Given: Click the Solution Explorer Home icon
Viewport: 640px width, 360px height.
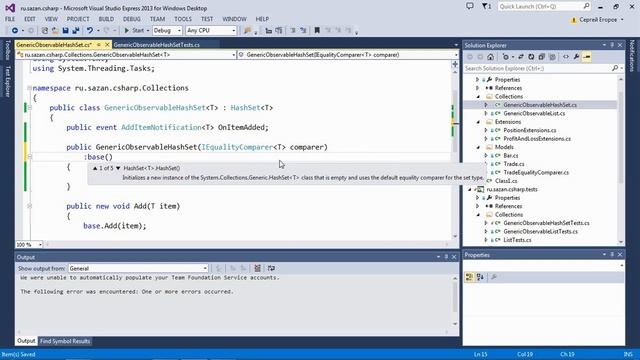Looking at the screenshot, I should 491,57.
